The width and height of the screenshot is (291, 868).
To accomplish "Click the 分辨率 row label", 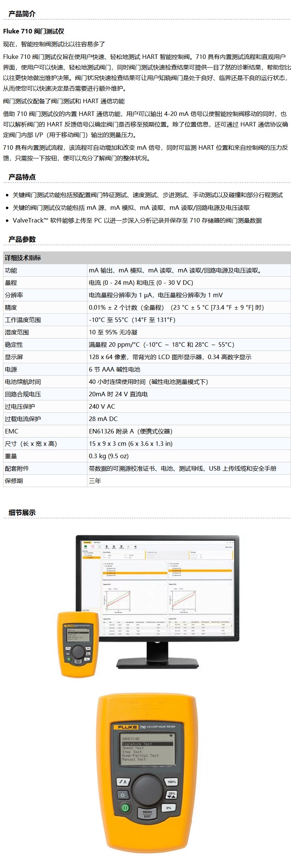I will pyautogui.click(x=14, y=295).
